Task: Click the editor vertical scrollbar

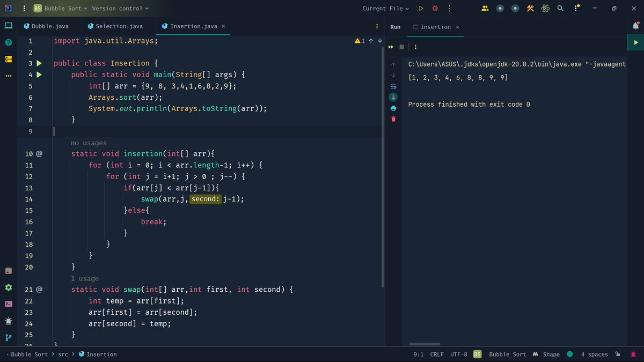Action: point(383,166)
